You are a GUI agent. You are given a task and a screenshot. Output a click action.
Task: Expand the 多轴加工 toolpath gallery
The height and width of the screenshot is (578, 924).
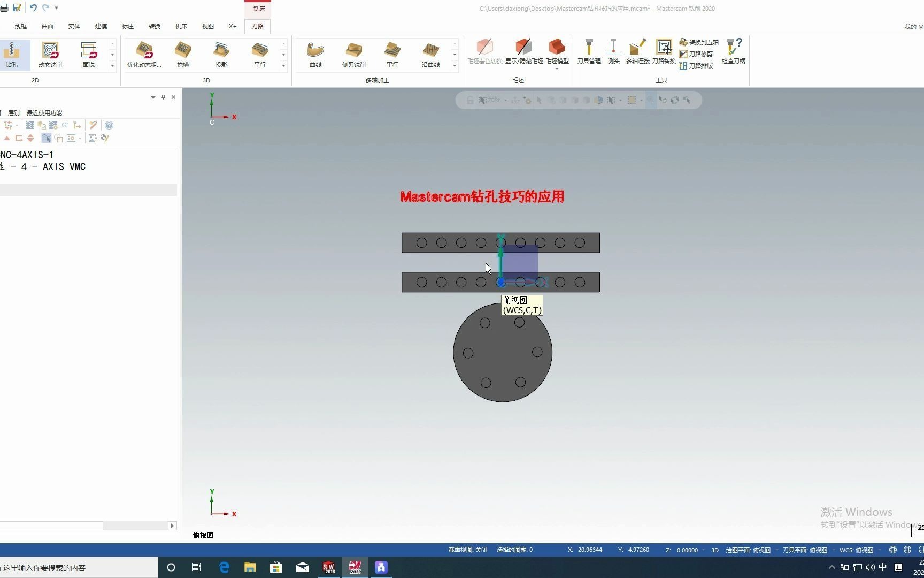click(x=455, y=65)
